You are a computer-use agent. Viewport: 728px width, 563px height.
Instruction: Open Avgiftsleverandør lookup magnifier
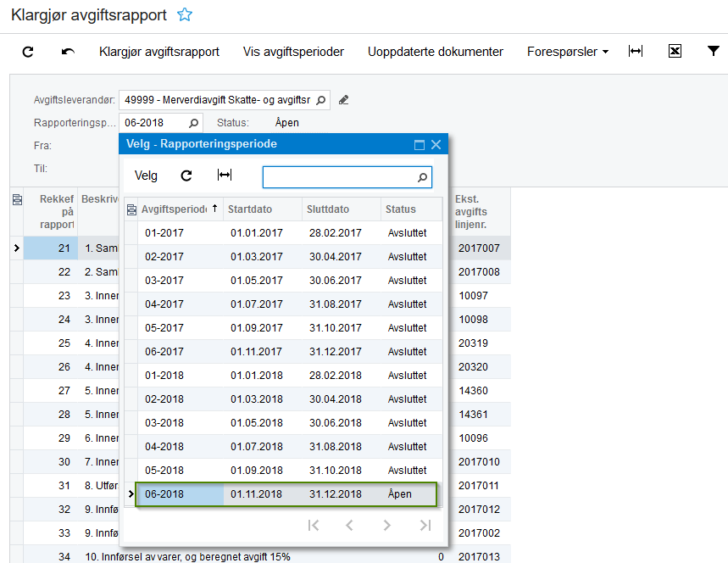321,100
